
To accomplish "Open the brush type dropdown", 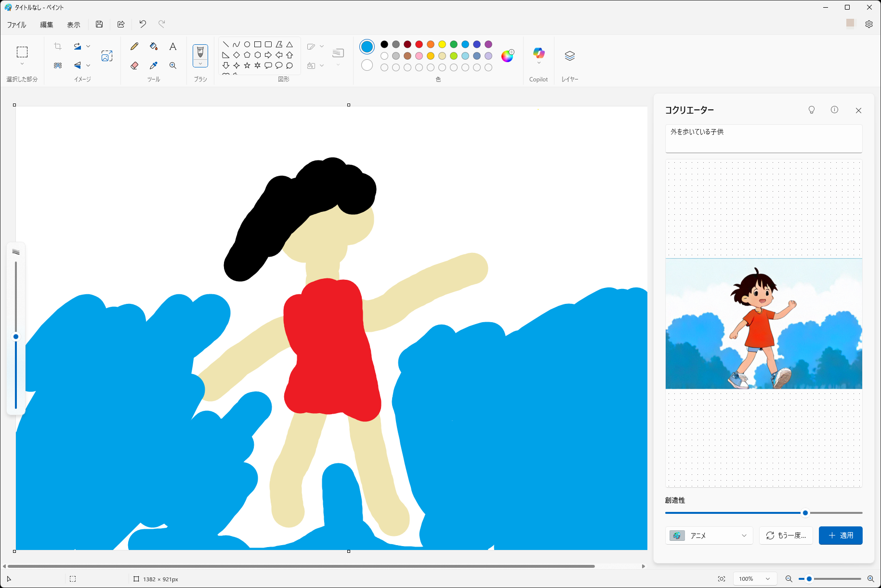I will (x=200, y=63).
